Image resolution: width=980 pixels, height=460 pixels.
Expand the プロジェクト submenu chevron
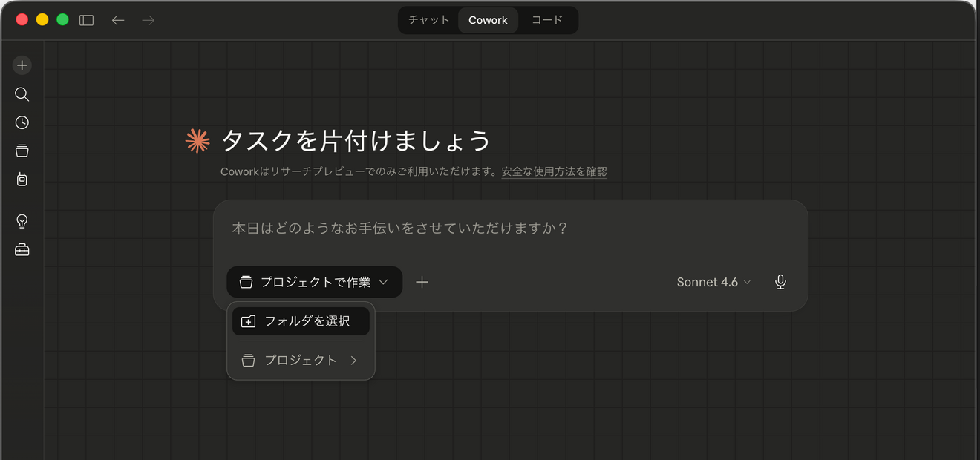354,360
